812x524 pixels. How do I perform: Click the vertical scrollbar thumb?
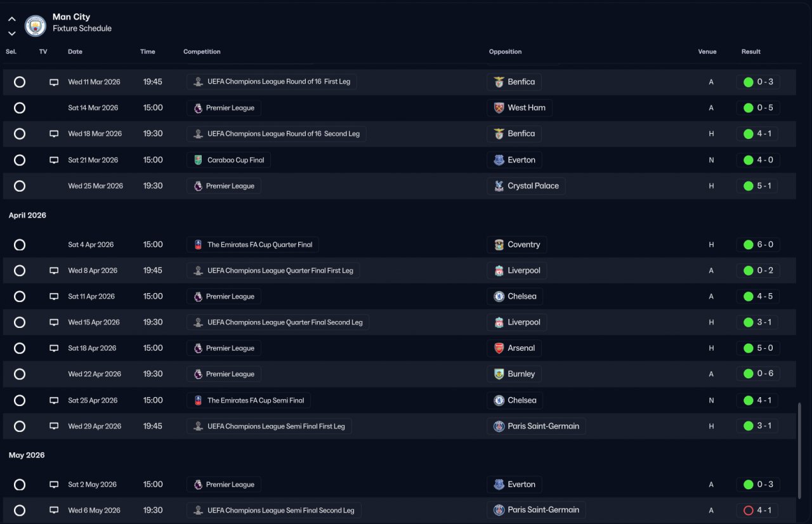pos(799,450)
